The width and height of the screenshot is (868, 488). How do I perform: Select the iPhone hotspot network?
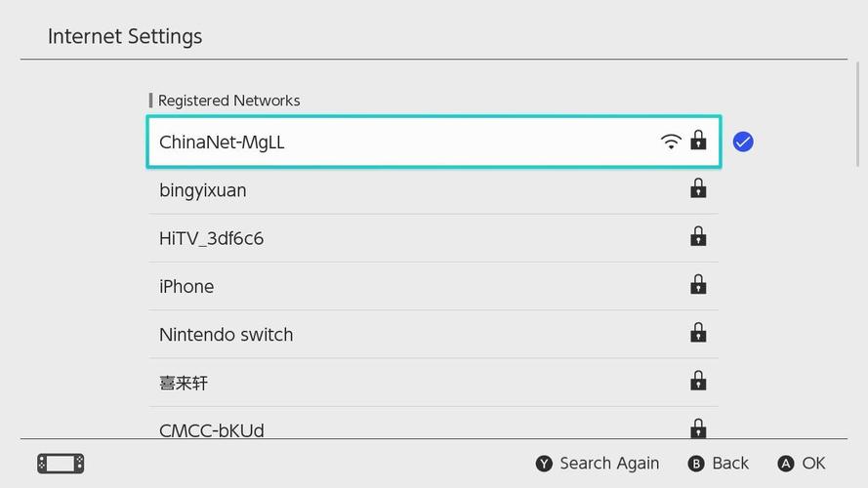[x=434, y=287]
